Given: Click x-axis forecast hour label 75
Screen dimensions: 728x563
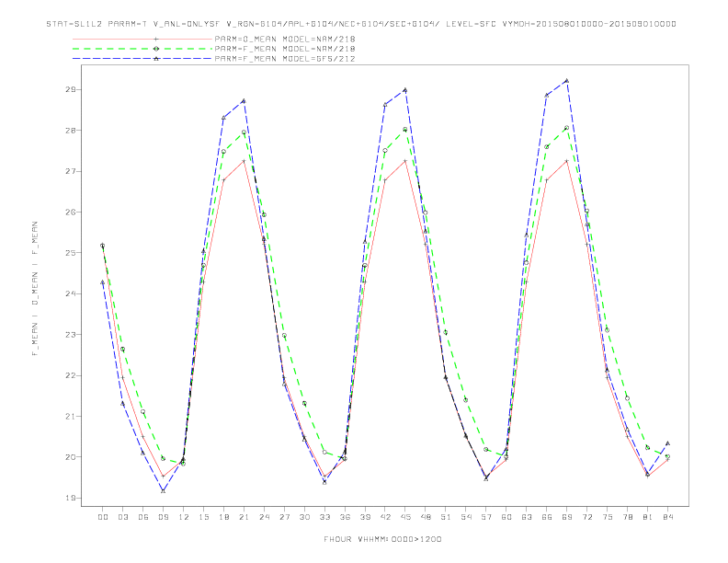Looking at the screenshot, I should 608,517.
